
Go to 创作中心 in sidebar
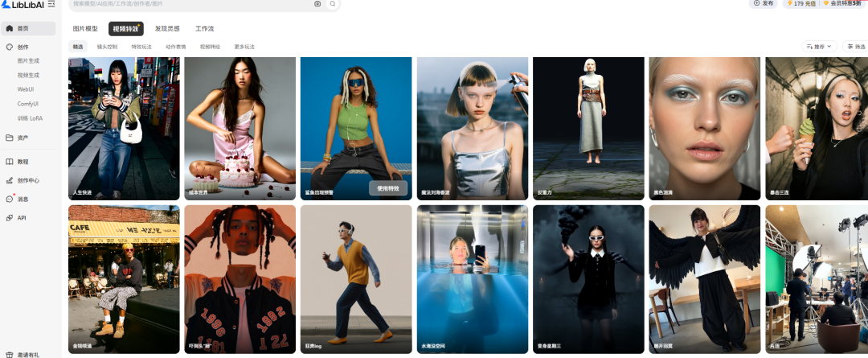point(27,180)
